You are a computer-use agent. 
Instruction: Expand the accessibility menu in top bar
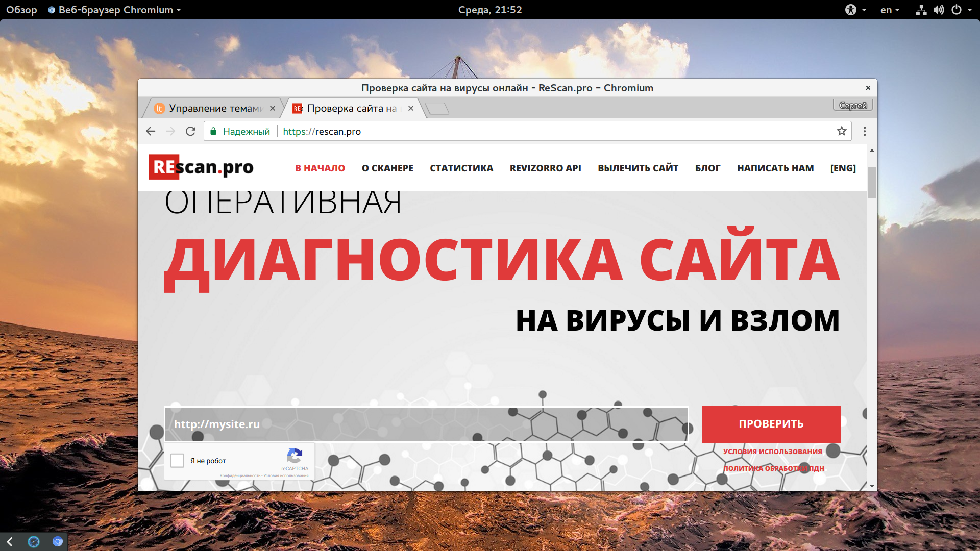tap(856, 10)
